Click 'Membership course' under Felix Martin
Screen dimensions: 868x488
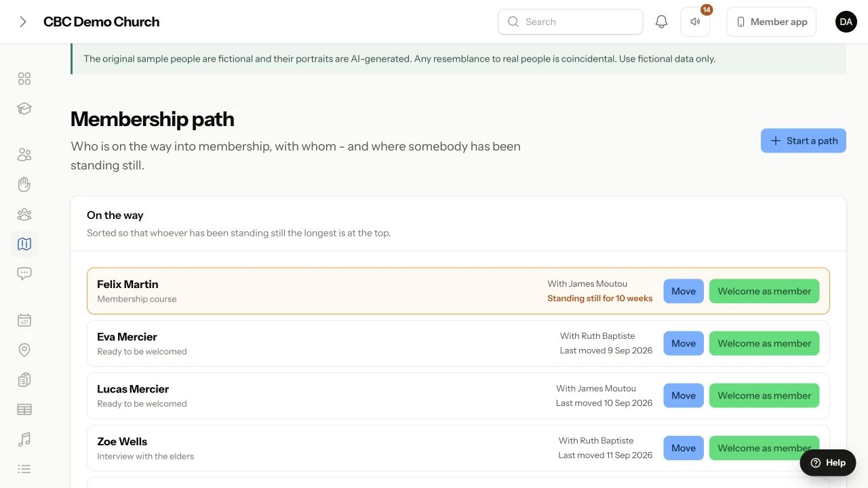(x=137, y=299)
